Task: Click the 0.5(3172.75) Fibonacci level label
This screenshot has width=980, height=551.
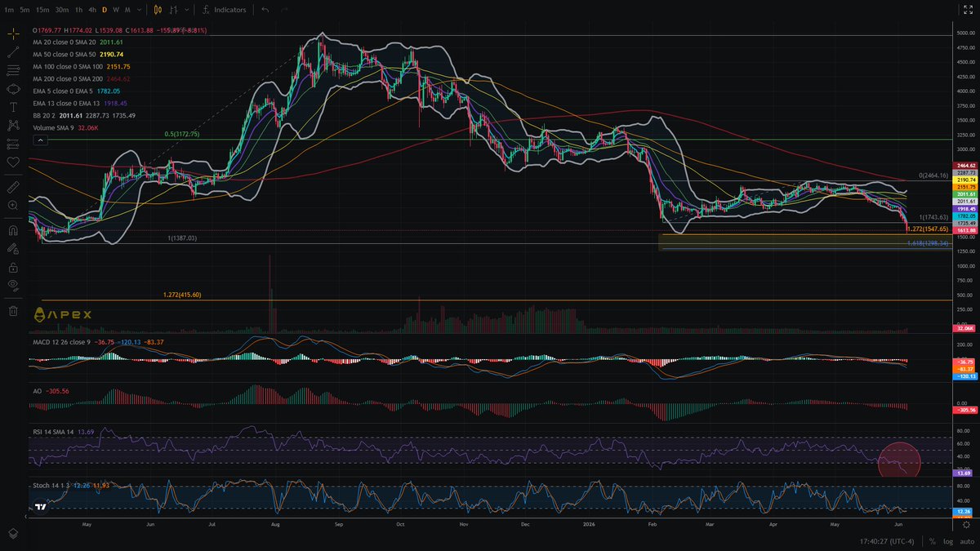Action: click(182, 134)
